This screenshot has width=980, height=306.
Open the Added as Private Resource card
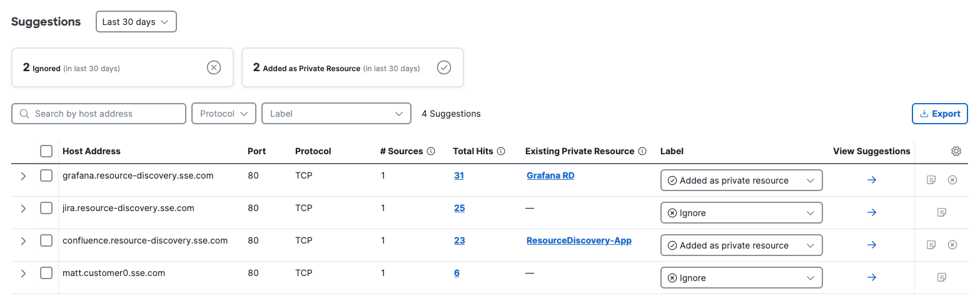tap(352, 67)
